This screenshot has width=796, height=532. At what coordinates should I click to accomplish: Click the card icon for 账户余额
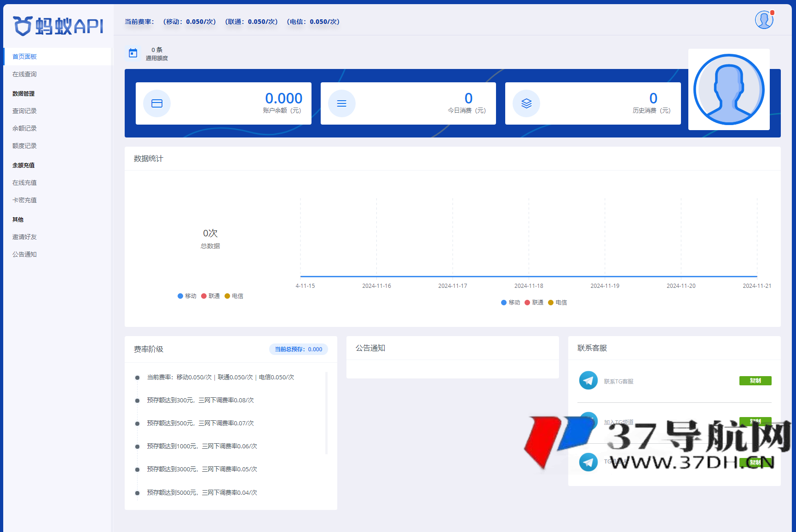[157, 103]
